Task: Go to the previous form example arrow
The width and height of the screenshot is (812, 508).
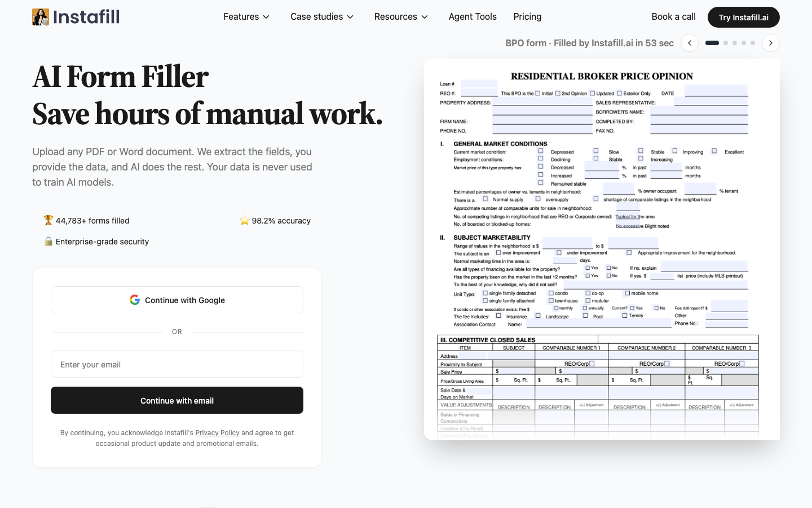Action: (x=690, y=43)
